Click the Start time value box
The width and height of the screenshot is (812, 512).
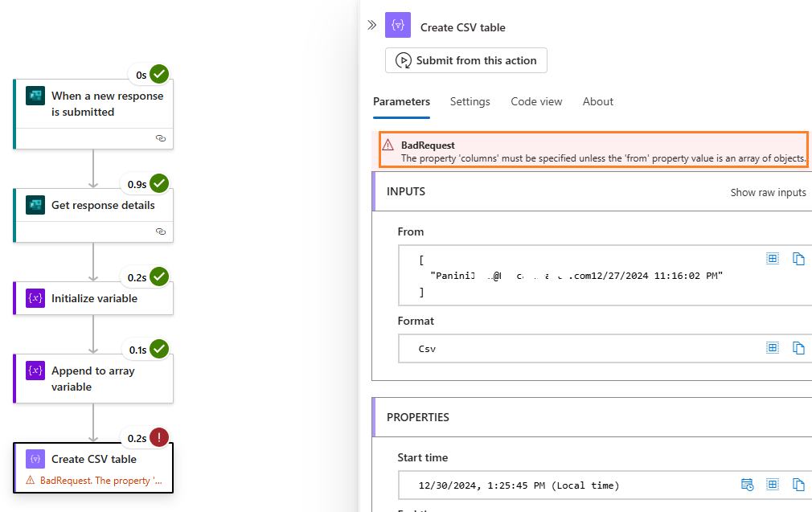(x=605, y=485)
